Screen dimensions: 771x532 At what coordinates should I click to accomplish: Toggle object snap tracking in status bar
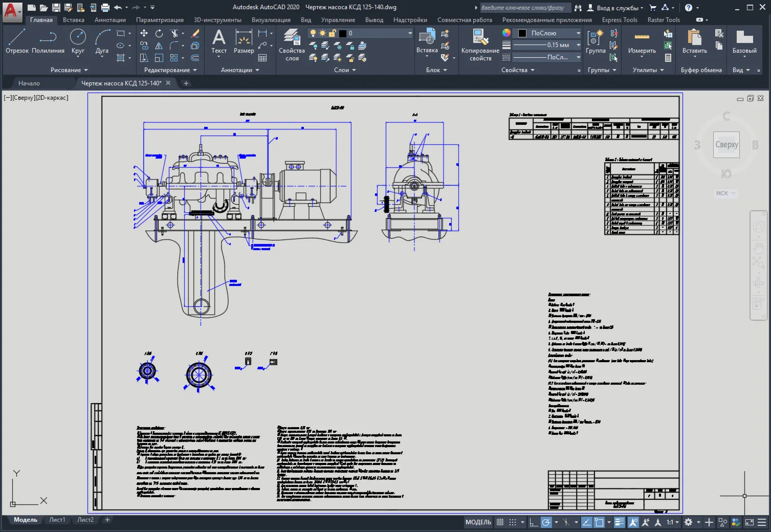coord(587,522)
